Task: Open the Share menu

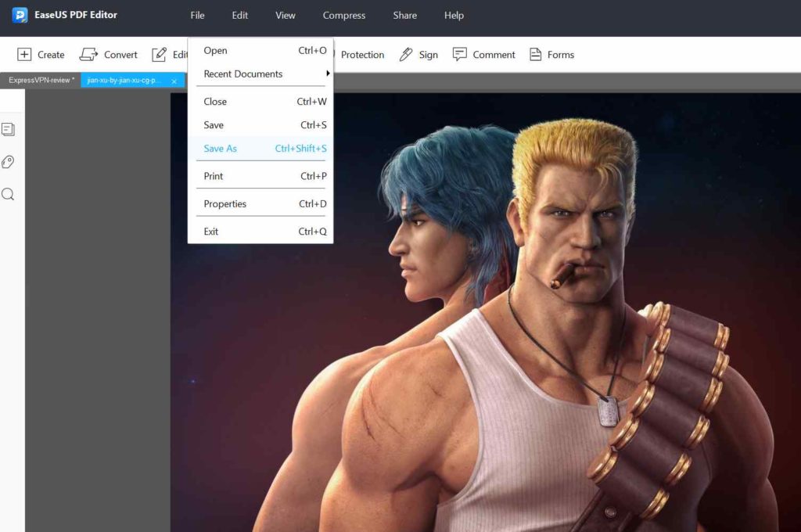Action: pyautogui.click(x=404, y=16)
